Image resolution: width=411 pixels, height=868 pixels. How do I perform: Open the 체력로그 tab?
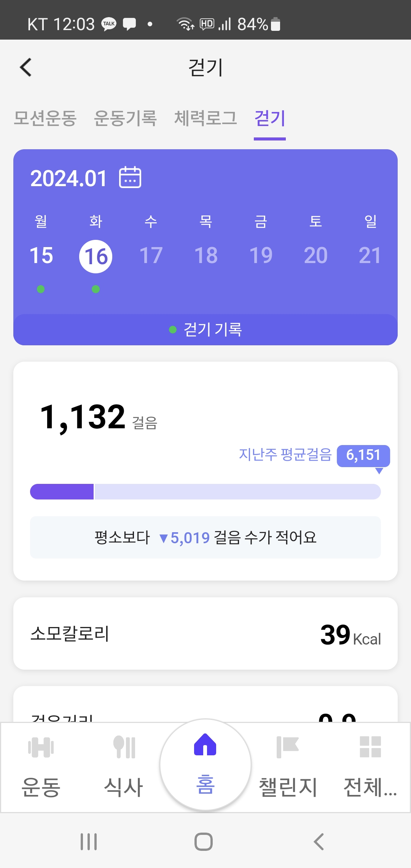[205, 118]
